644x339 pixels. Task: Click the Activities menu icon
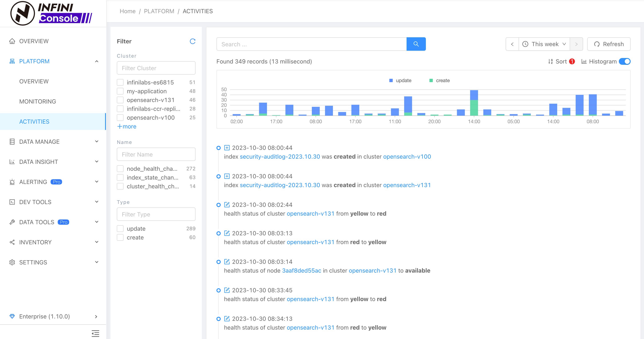[x=34, y=122]
